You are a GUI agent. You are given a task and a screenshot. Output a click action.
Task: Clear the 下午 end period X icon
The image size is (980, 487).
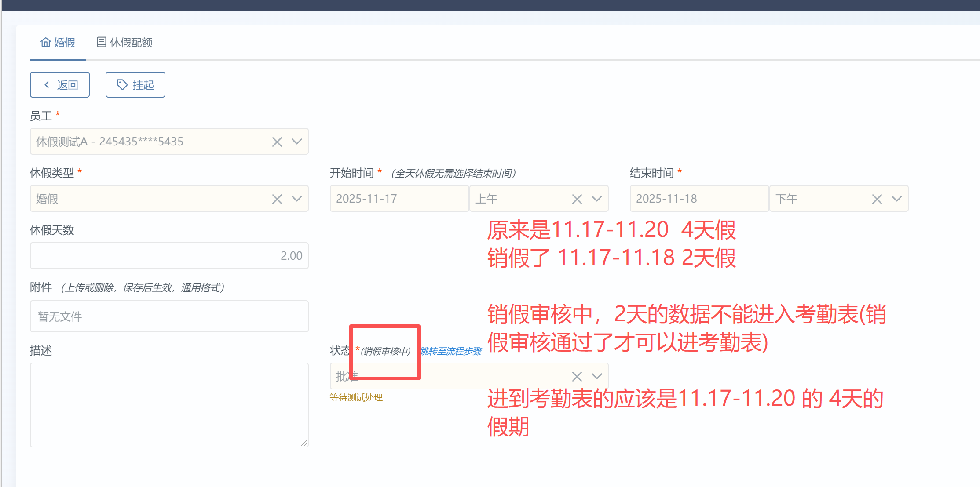[877, 199]
